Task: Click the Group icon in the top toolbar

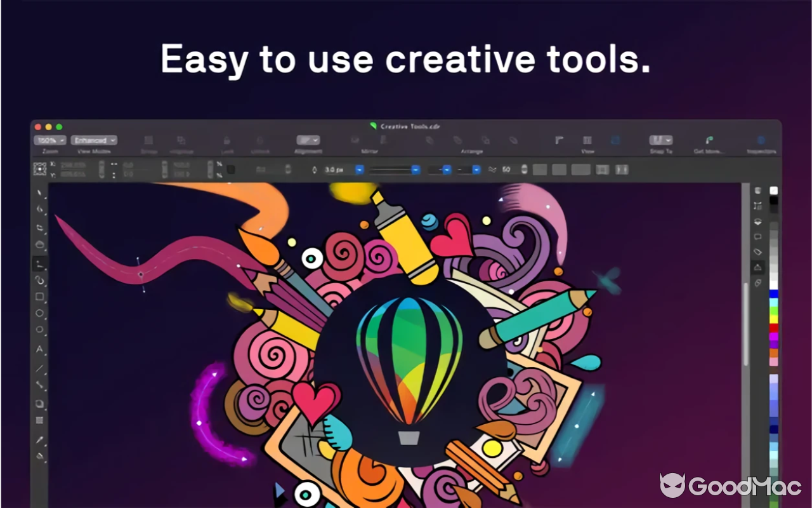Action: click(x=148, y=140)
